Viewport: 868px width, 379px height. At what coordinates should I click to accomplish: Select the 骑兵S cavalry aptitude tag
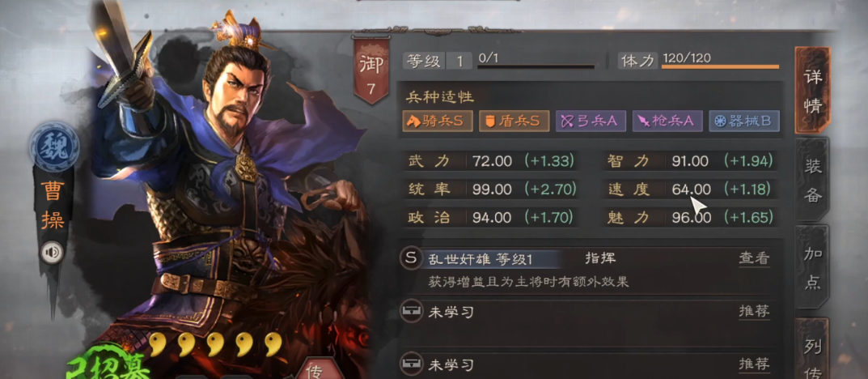[x=438, y=121]
